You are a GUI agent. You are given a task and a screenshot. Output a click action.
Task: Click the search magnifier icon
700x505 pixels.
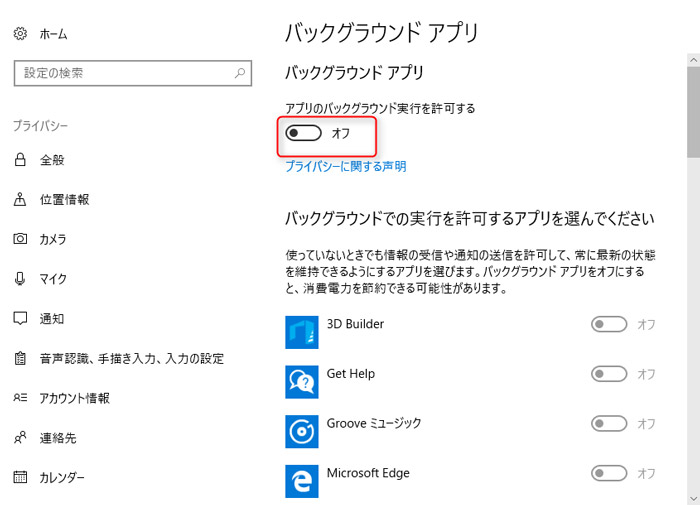(239, 73)
